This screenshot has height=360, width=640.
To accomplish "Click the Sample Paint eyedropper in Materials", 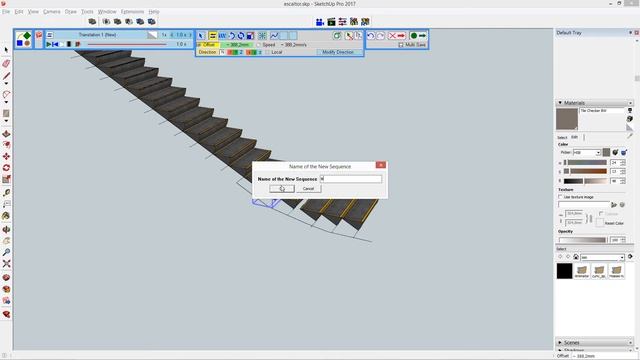I will tap(630, 135).
